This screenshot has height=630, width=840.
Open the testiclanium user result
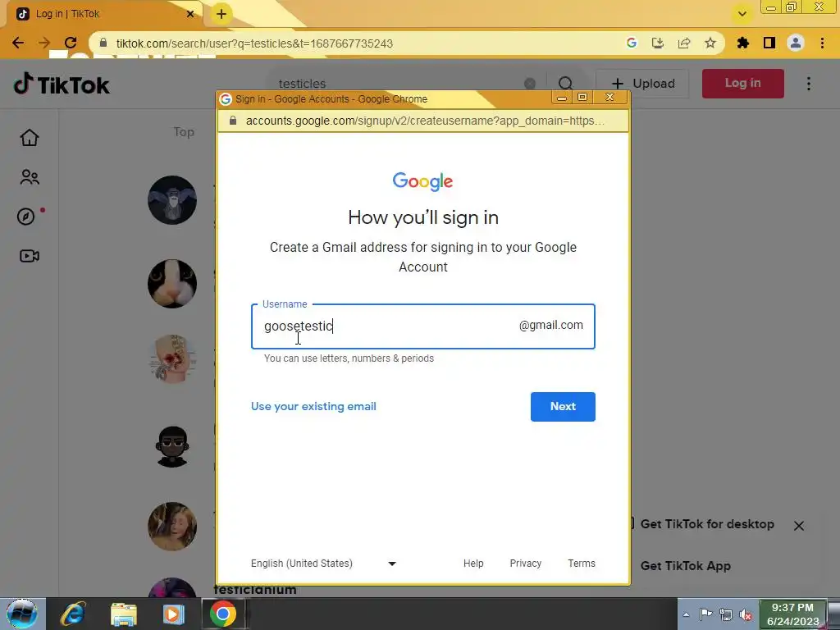(255, 590)
